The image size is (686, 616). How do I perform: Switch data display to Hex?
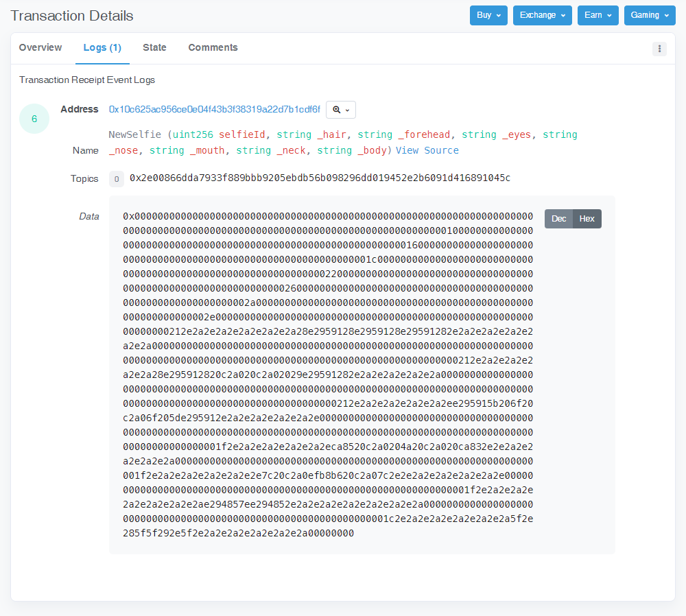587,219
